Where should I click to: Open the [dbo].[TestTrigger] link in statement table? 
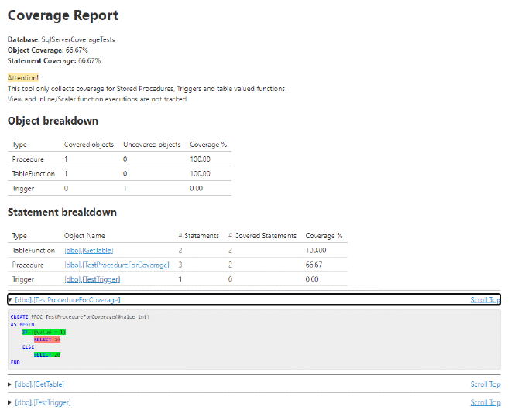(92, 279)
